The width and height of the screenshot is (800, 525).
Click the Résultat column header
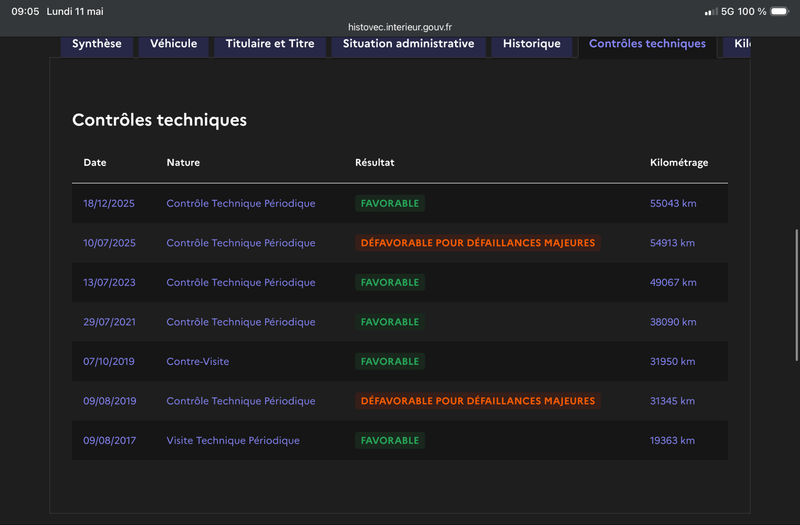tap(374, 162)
